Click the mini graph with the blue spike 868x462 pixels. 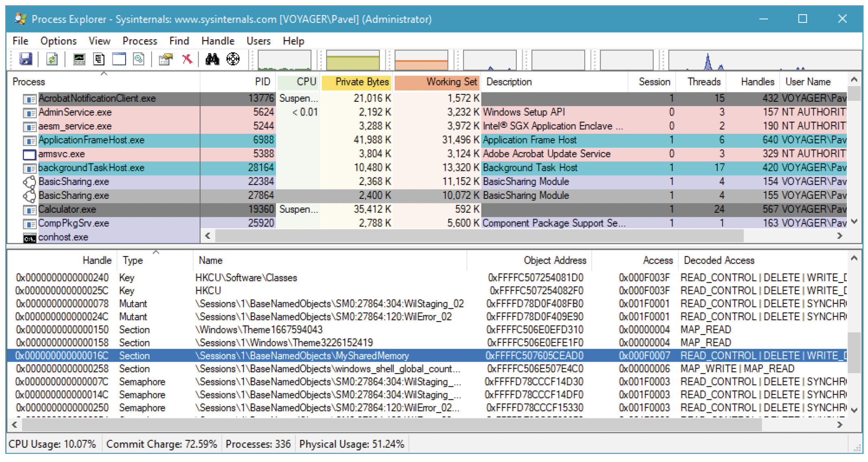pos(765,60)
